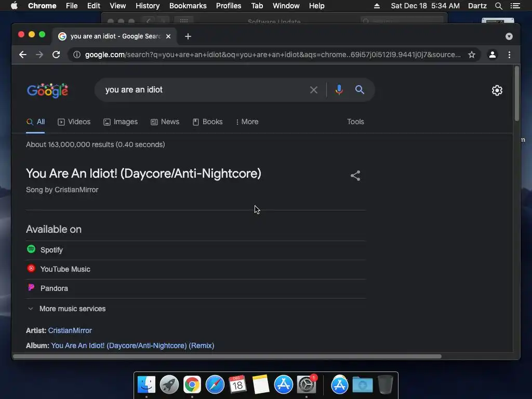Screen dimensions: 532x399
Task: Switch to the News tab
Action: coord(165,122)
